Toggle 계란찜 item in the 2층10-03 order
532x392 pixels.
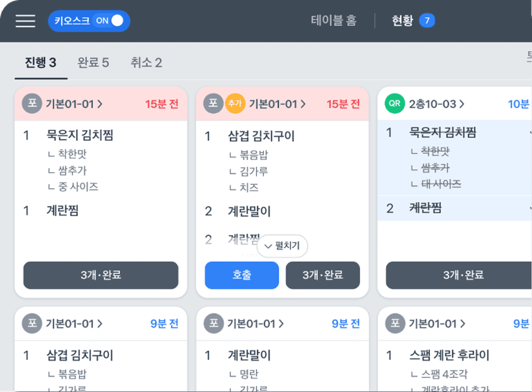(426, 208)
